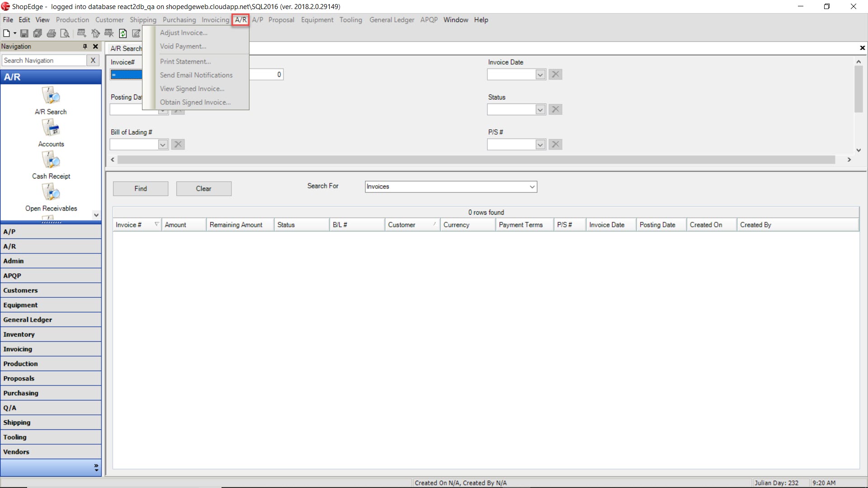The height and width of the screenshot is (488, 868).
Task: Open the Cash Receipt navigation icon
Action: [51, 165]
